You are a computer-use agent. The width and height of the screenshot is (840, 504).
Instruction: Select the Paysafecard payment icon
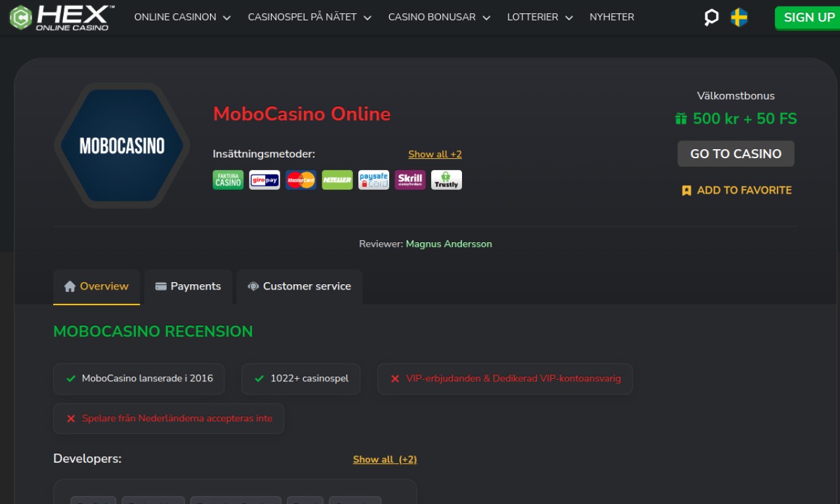click(373, 180)
